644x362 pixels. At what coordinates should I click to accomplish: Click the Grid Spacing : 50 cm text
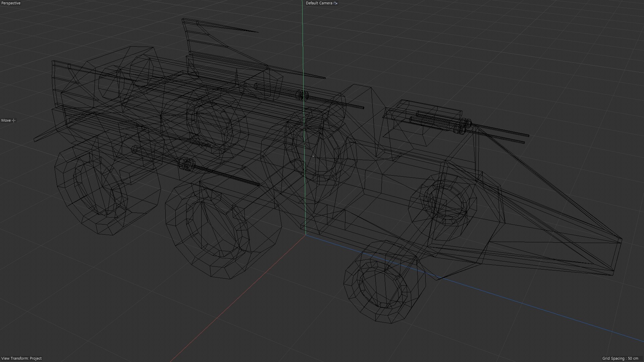[620, 358]
